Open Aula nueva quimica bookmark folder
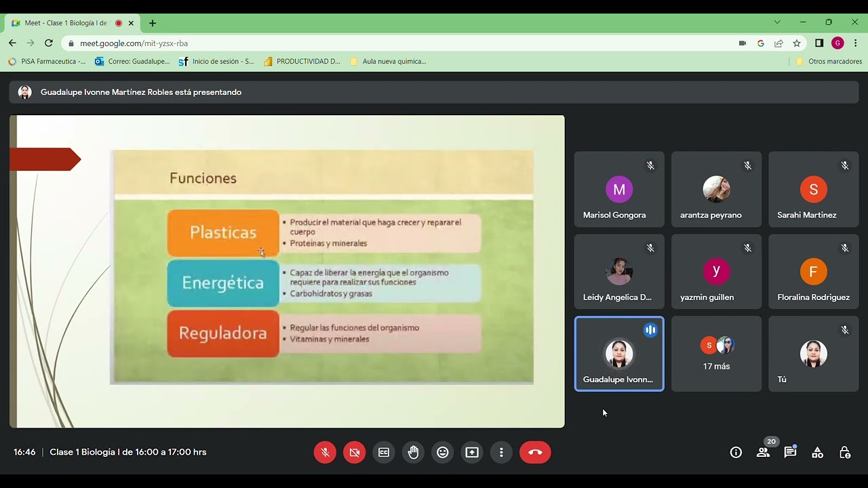 (x=388, y=61)
